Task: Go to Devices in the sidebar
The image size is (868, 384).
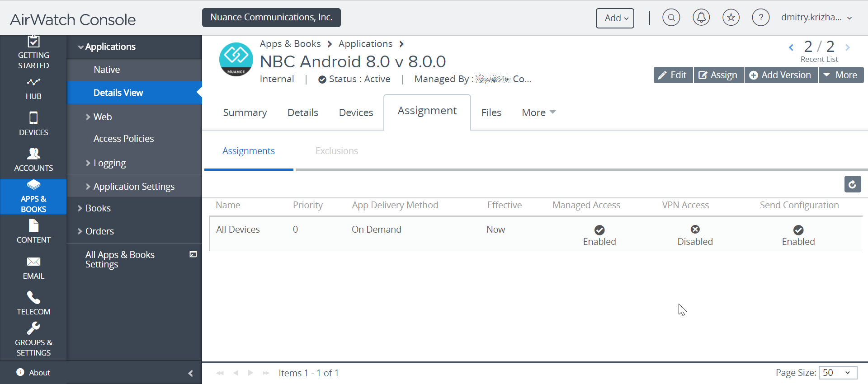Action: point(33,124)
